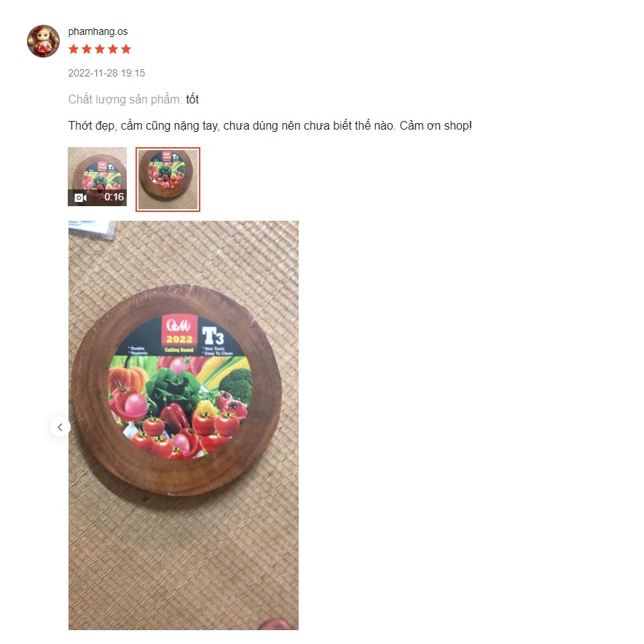Click the 0:16 duration label on the video

pyautogui.click(x=114, y=197)
